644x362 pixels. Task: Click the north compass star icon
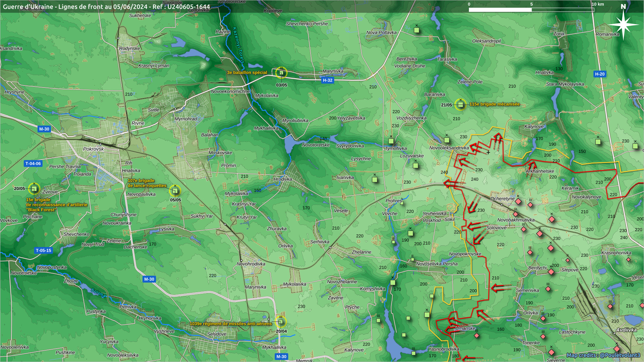(623, 25)
